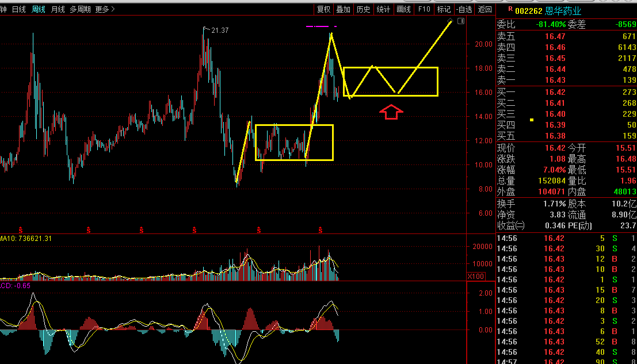Click the 卖一 price 16.43
This screenshot has height=364, width=637.
coord(555,81)
